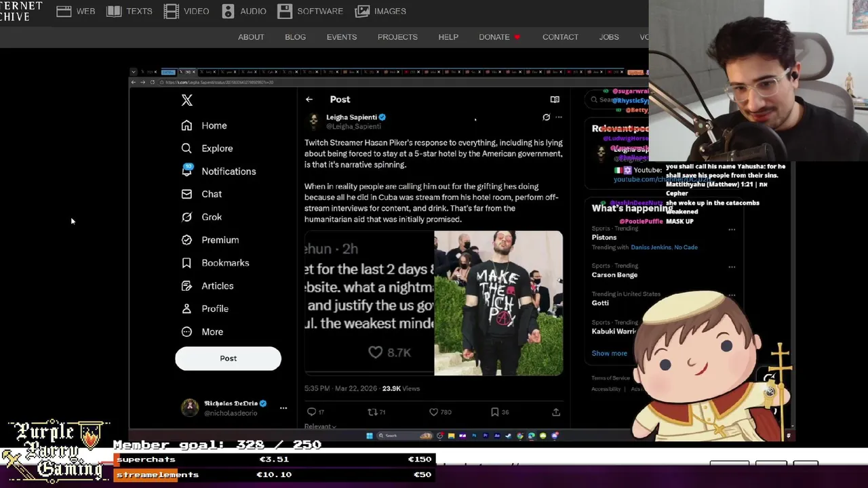Open Profile in X sidebar

[x=204, y=309]
